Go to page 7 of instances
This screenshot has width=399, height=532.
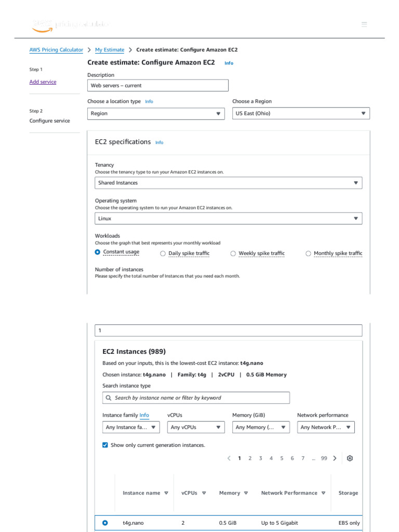point(303,458)
